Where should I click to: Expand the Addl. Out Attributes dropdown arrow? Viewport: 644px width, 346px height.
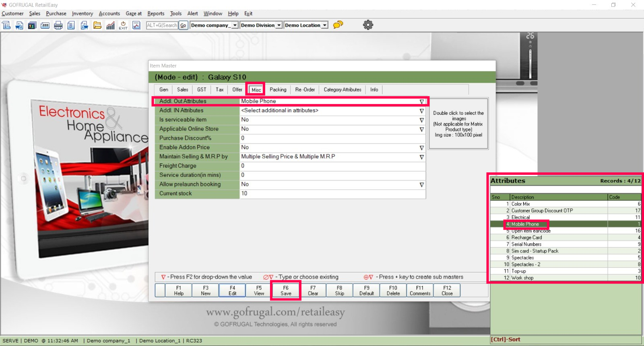coord(422,102)
